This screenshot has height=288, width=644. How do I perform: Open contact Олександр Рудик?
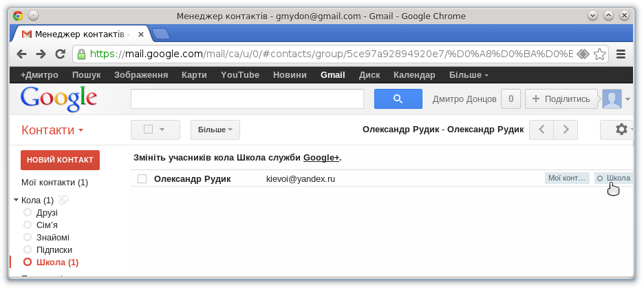click(192, 179)
